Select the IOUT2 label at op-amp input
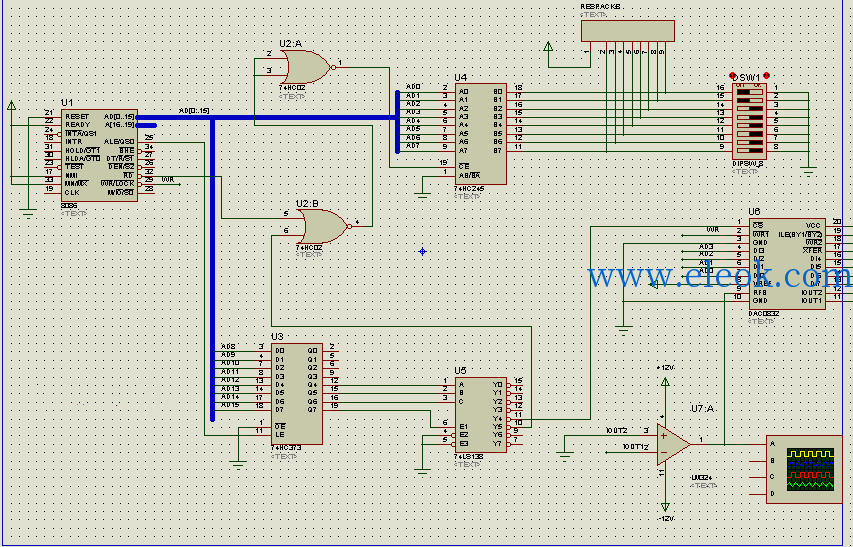Viewport: 853px width, 547px height. (x=616, y=431)
